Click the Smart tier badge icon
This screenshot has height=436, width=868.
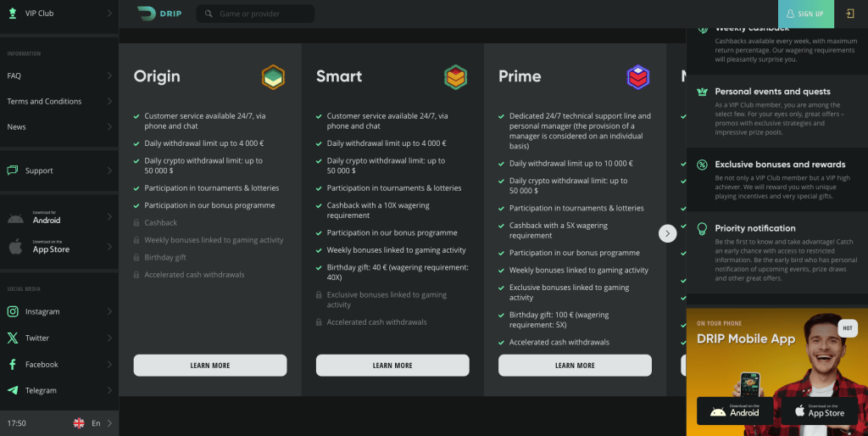pyautogui.click(x=455, y=77)
